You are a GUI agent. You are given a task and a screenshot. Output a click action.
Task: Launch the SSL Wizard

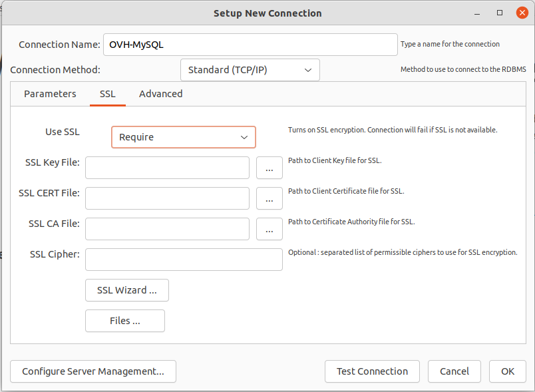(x=126, y=290)
